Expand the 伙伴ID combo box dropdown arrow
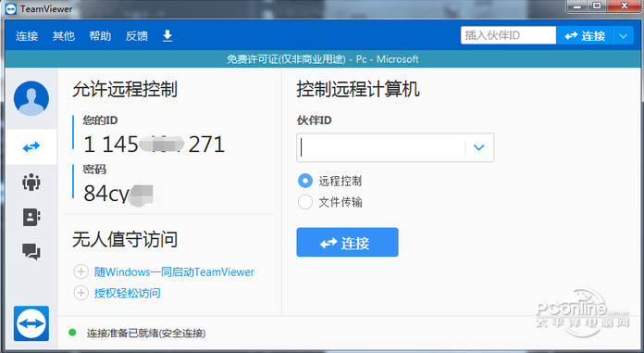This screenshot has width=644, height=353. click(x=479, y=147)
